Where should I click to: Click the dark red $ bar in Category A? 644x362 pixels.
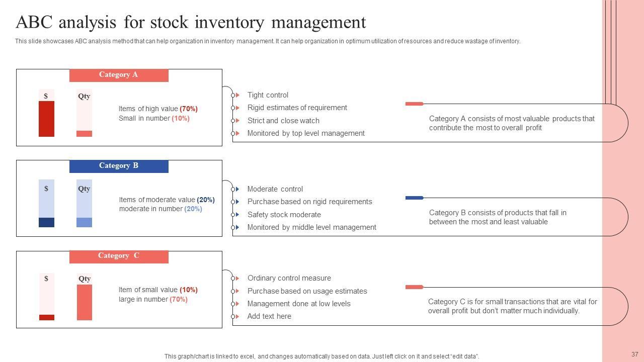coord(46,119)
